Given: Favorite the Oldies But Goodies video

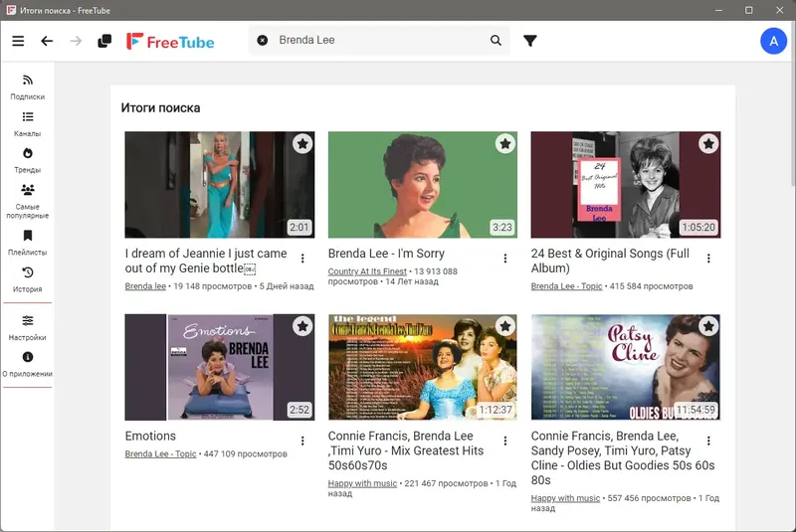Looking at the screenshot, I should pyautogui.click(x=708, y=326).
